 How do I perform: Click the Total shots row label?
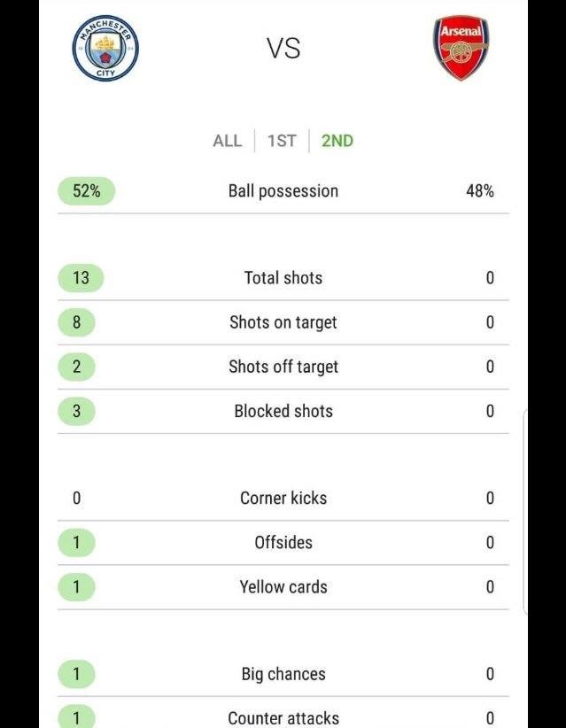[283, 277]
